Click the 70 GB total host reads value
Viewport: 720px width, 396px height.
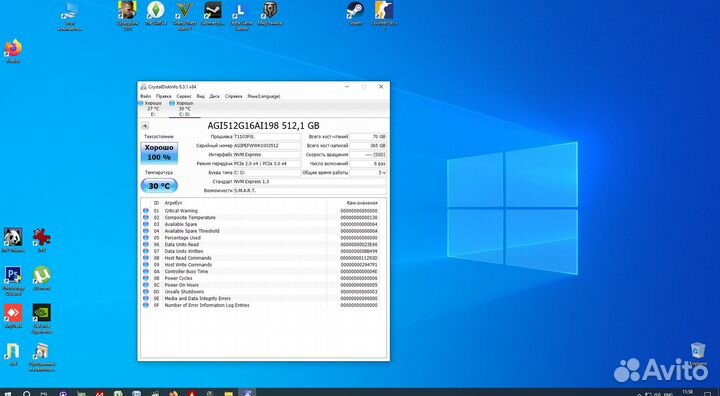tap(368, 137)
